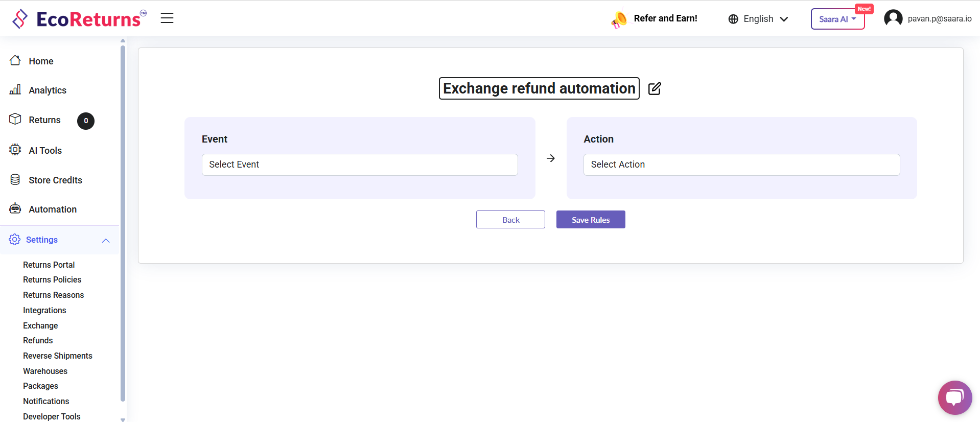Click the Save Rules button

(591, 220)
